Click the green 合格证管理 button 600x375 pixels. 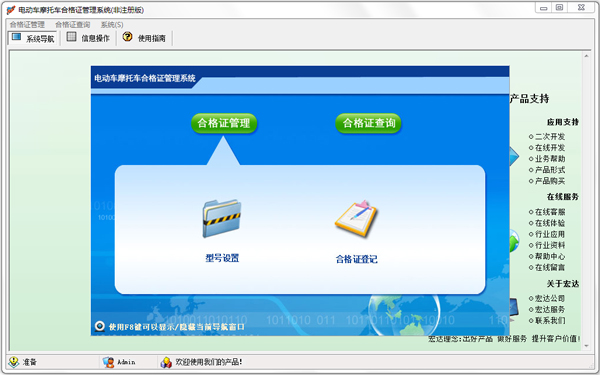coord(224,123)
